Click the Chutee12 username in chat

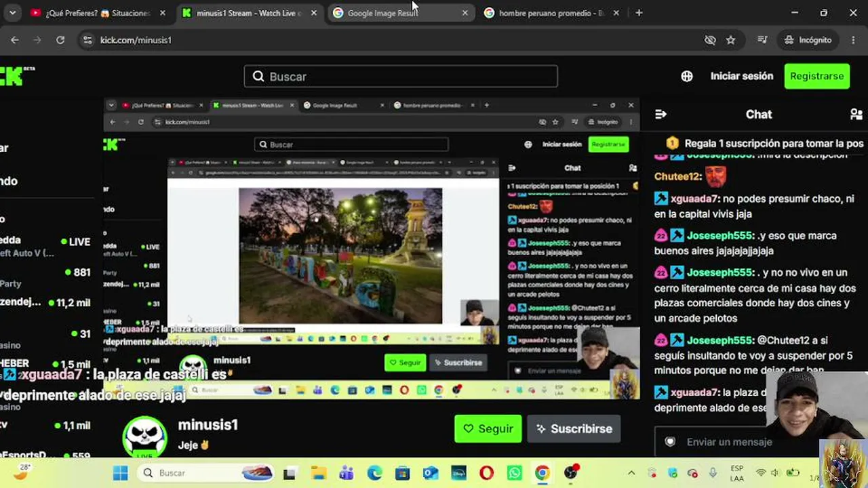[x=677, y=177]
